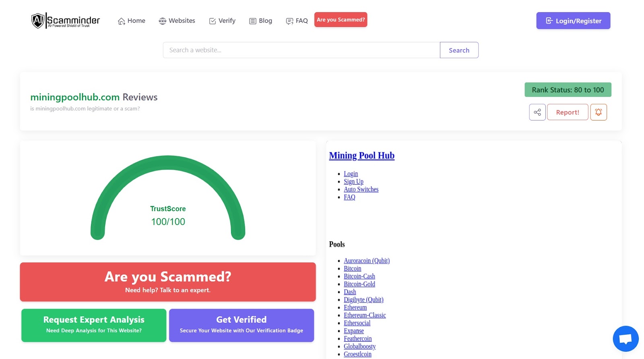Open the Globalboosty pool link
This screenshot has height=359, width=644.
coord(359,347)
